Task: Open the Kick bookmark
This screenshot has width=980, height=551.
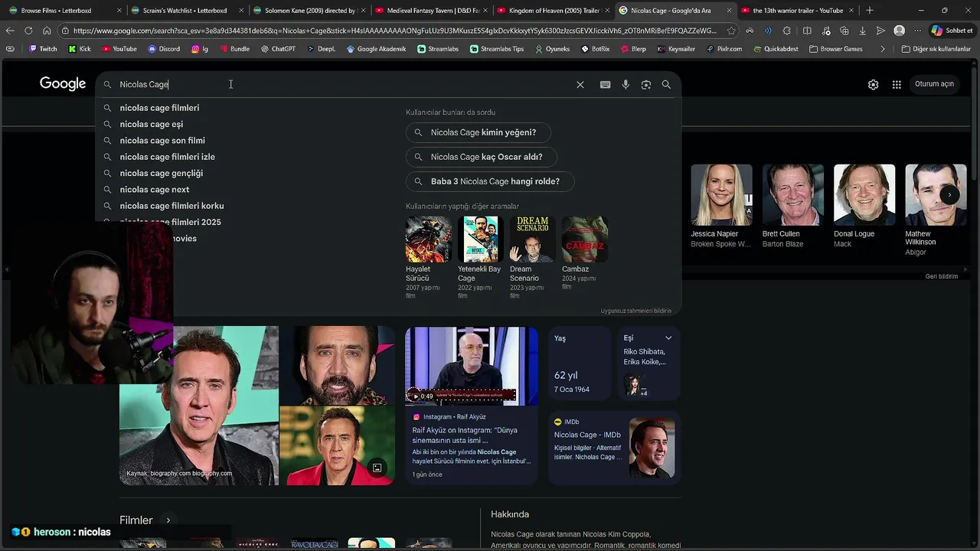Action: tap(80, 49)
